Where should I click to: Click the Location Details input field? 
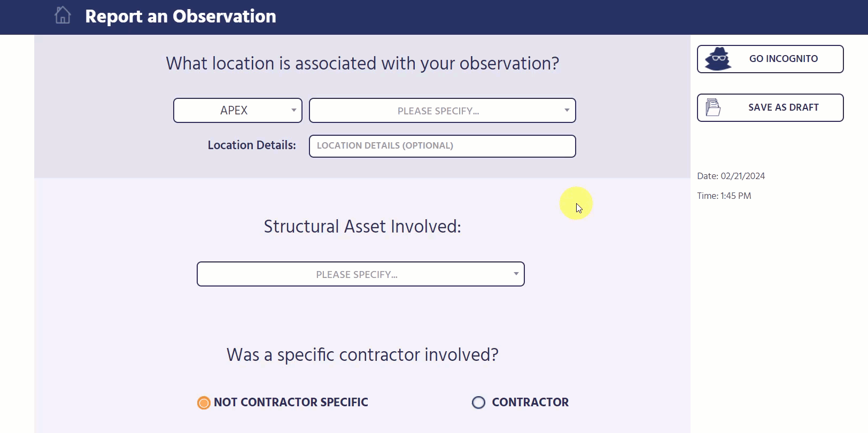(442, 146)
